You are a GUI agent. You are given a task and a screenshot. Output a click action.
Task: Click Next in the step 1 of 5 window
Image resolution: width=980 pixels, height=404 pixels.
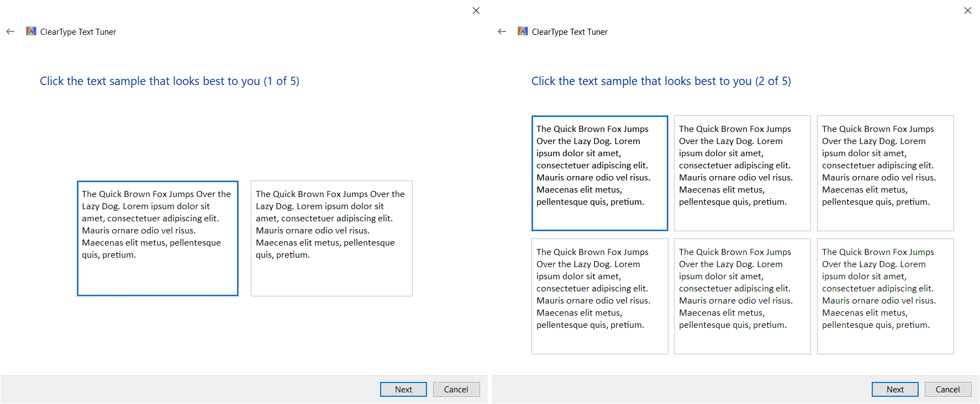tap(403, 389)
